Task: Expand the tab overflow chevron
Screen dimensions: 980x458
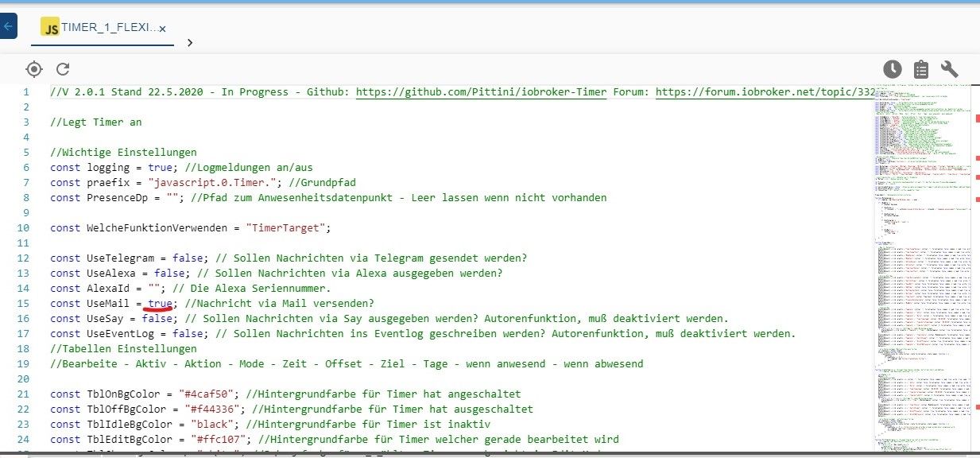Action: point(190,42)
